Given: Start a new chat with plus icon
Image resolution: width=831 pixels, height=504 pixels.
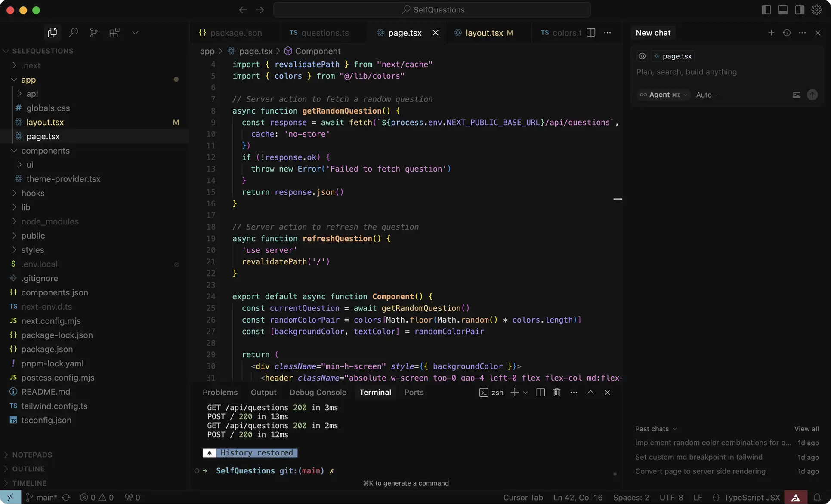Looking at the screenshot, I should pyautogui.click(x=771, y=33).
